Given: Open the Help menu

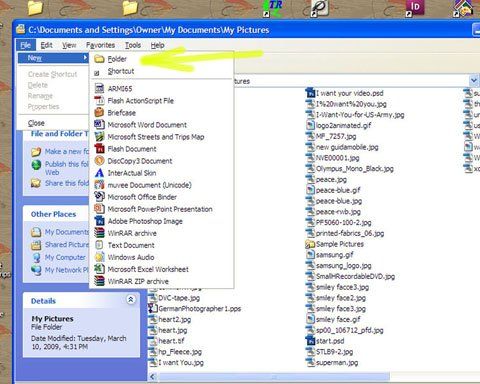Looking at the screenshot, I should pyautogui.click(x=157, y=45).
